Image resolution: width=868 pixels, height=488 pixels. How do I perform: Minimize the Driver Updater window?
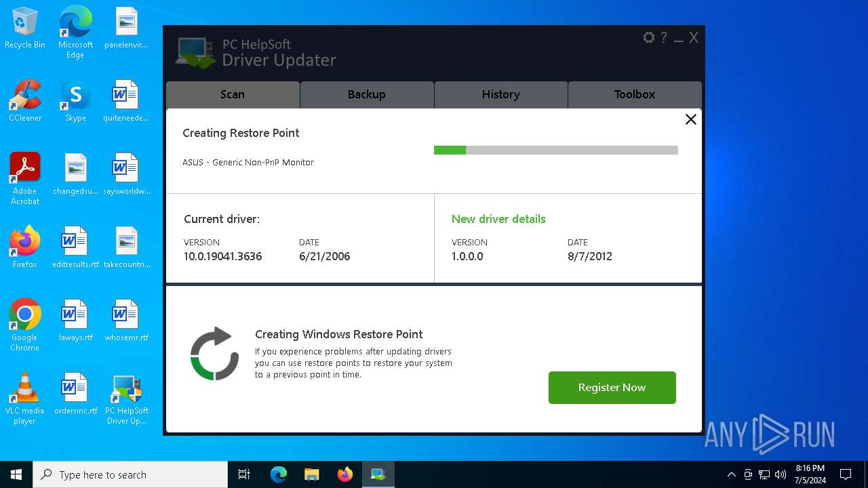[x=679, y=39]
